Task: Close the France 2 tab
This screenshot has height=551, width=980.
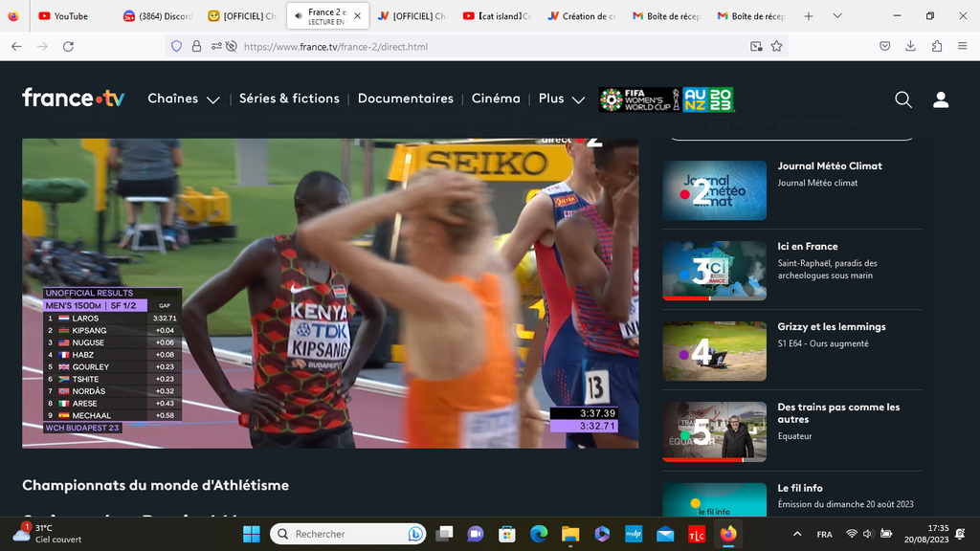Action: click(358, 16)
